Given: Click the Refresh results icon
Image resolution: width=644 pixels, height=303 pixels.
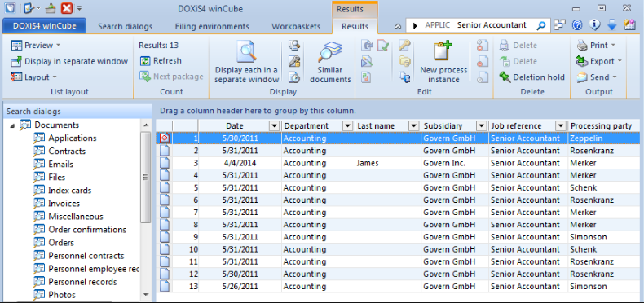Looking at the screenshot, I should (x=145, y=61).
